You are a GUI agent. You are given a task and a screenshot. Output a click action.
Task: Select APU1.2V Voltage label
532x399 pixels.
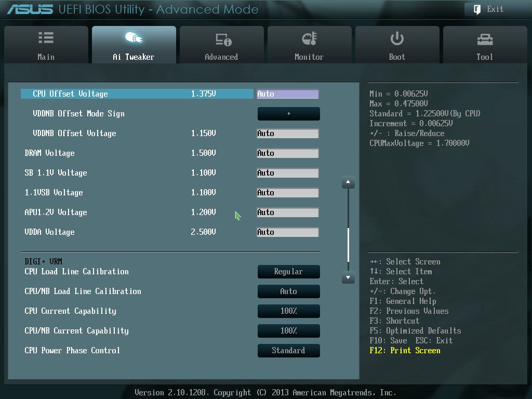point(56,212)
